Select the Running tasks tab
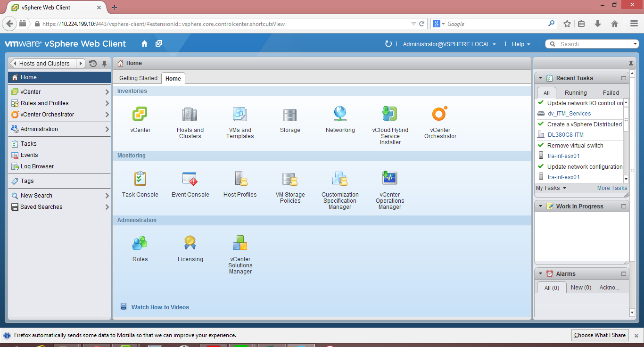 pos(577,92)
